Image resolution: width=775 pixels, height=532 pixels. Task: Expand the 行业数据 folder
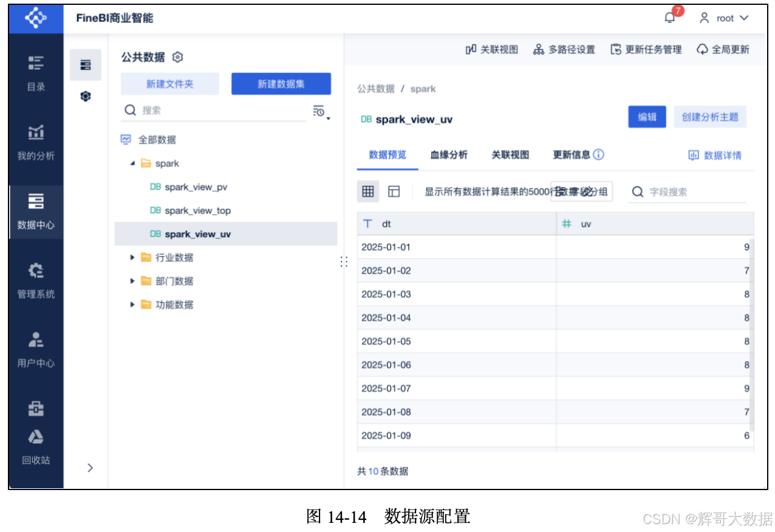(132, 257)
